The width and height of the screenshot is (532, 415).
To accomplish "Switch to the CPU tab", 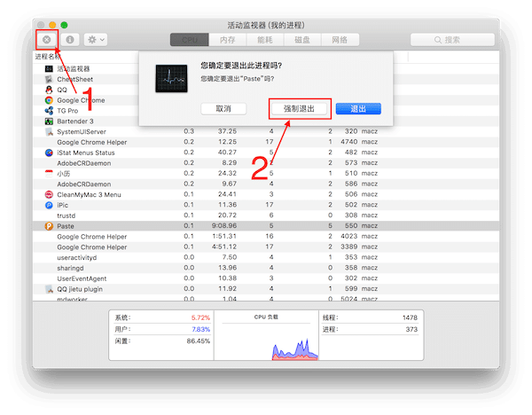I will pyautogui.click(x=190, y=40).
